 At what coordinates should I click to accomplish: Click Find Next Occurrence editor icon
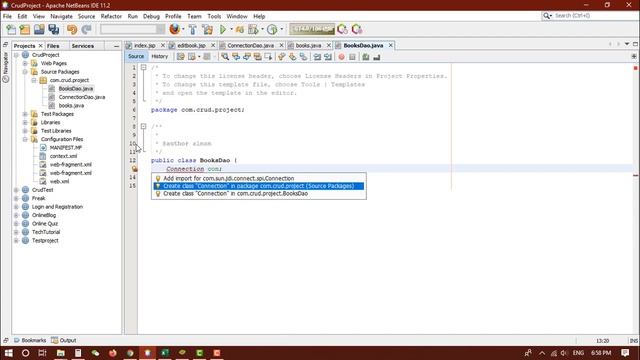coord(247,57)
